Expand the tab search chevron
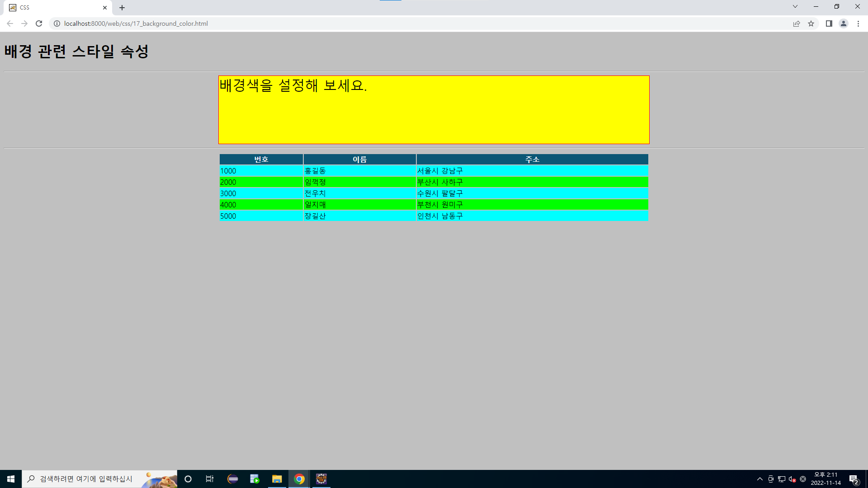 point(795,6)
